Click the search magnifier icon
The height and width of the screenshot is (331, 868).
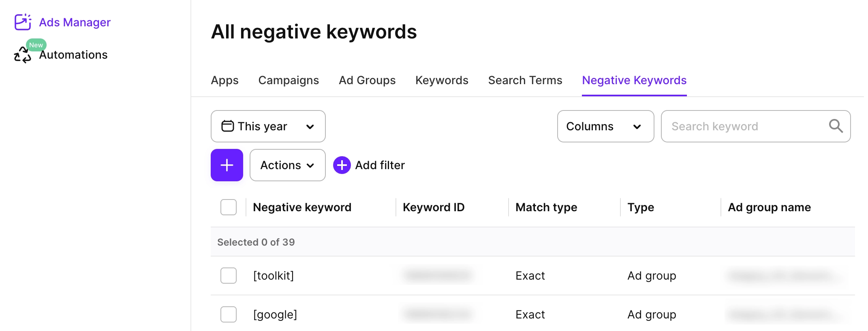836,126
